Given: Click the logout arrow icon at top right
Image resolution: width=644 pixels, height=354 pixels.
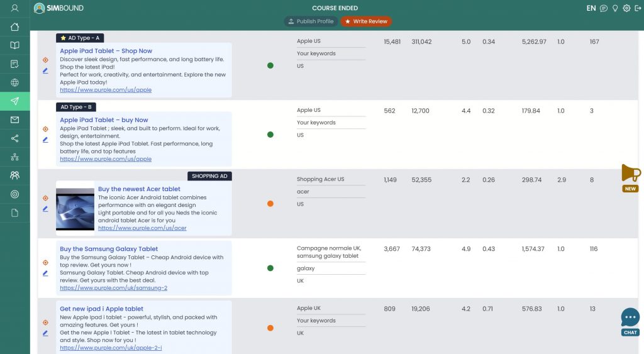Looking at the screenshot, I should 638,8.
